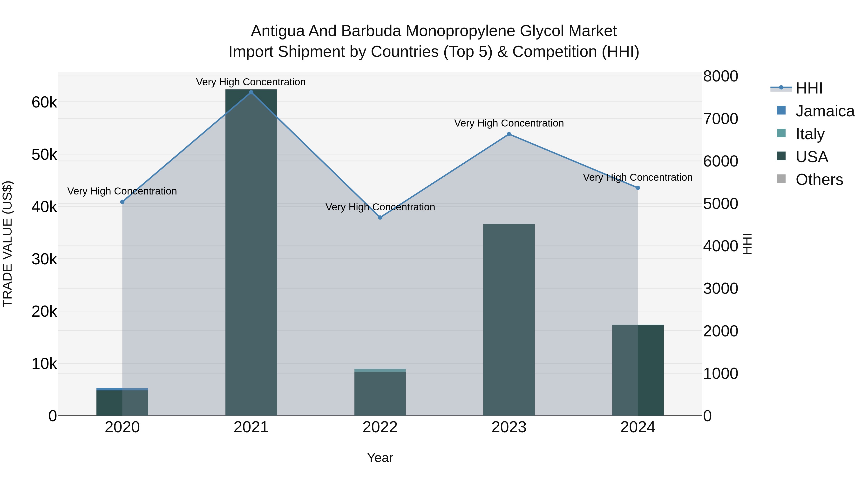868x488 pixels.
Task: Click the 2024 HHI data point
Action: (638, 188)
